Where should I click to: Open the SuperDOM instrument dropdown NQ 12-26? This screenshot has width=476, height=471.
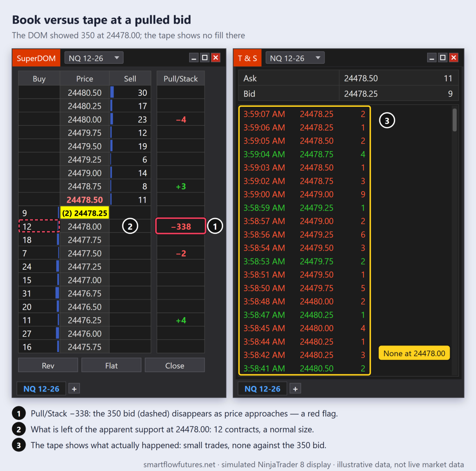pyautogui.click(x=94, y=58)
